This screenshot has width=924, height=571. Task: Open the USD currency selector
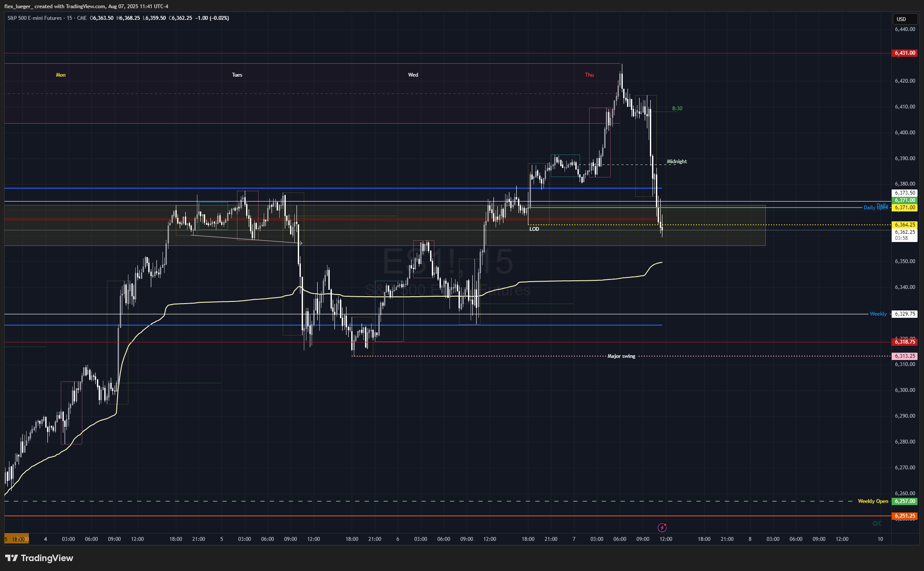coord(905,19)
